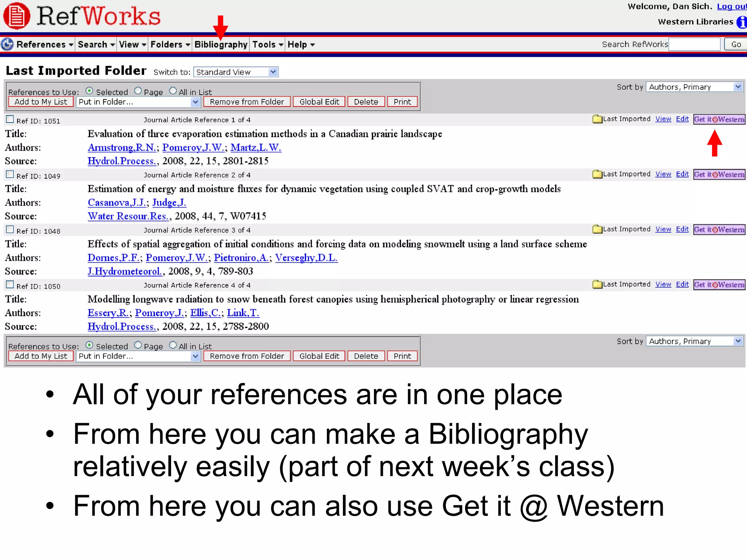This screenshot has height=560, width=747.
Task: Click the Log out link
Action: pyautogui.click(x=732, y=7)
